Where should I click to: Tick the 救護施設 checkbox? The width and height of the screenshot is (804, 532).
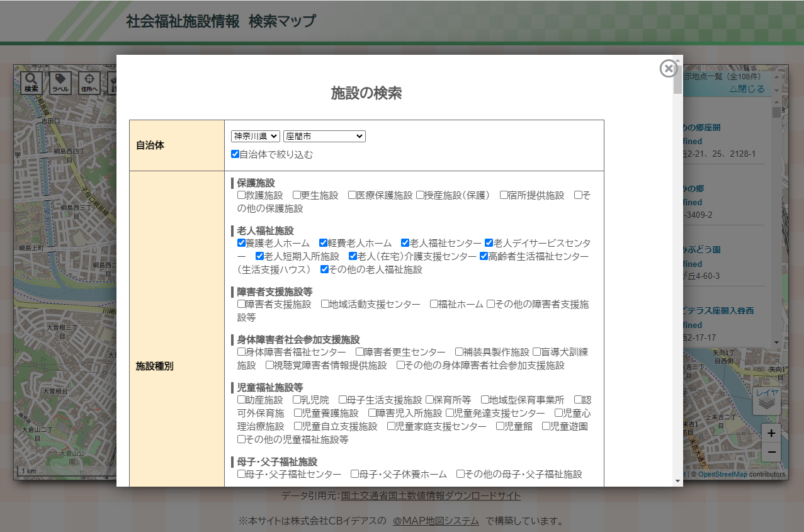point(241,195)
